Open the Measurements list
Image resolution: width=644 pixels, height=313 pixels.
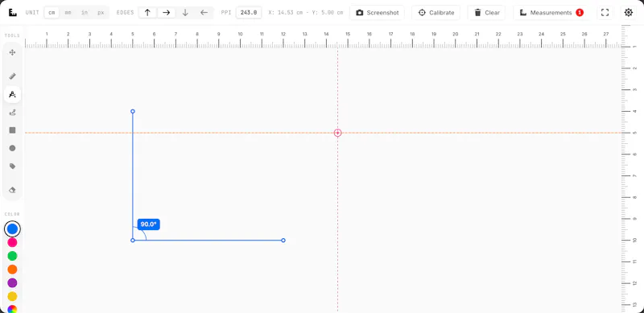coord(551,12)
